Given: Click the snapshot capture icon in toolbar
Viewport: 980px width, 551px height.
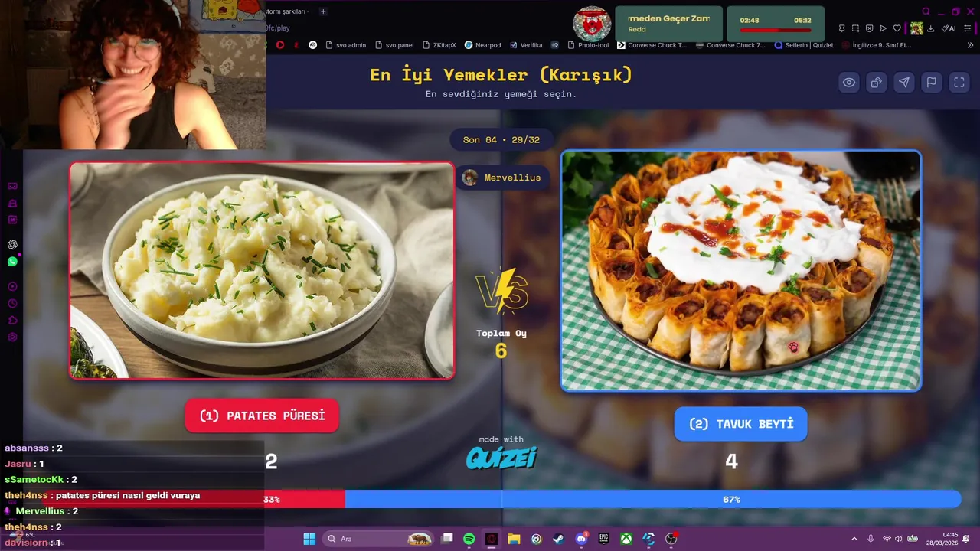Looking at the screenshot, I should (x=855, y=28).
